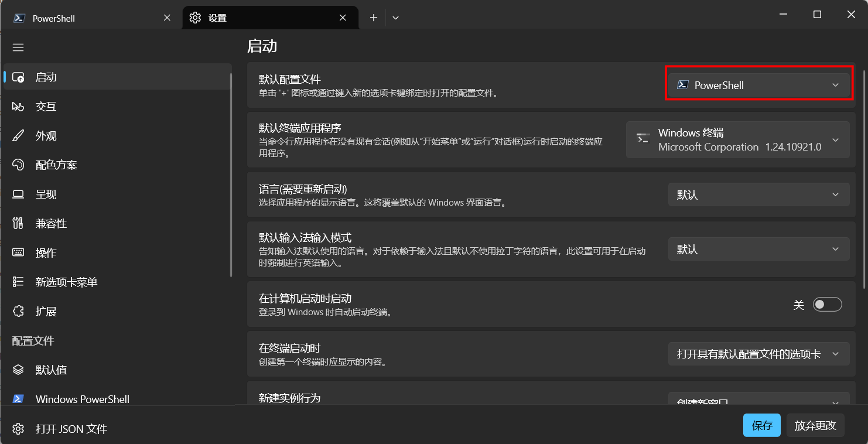The height and width of the screenshot is (444, 868).
Task: Click the 保存 button
Action: coord(762,425)
